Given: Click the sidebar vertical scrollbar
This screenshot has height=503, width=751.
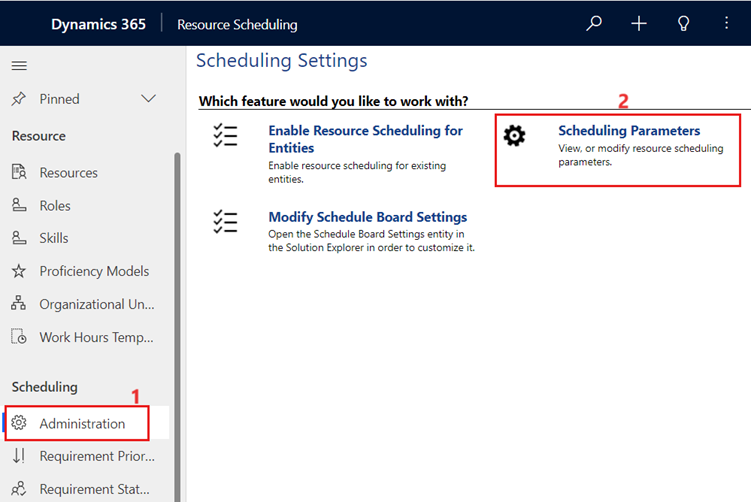Looking at the screenshot, I should click(x=177, y=327).
